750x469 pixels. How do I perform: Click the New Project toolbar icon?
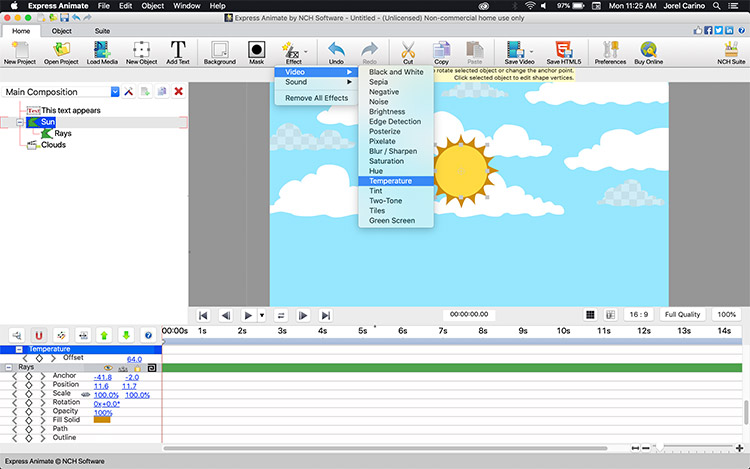pyautogui.click(x=20, y=52)
